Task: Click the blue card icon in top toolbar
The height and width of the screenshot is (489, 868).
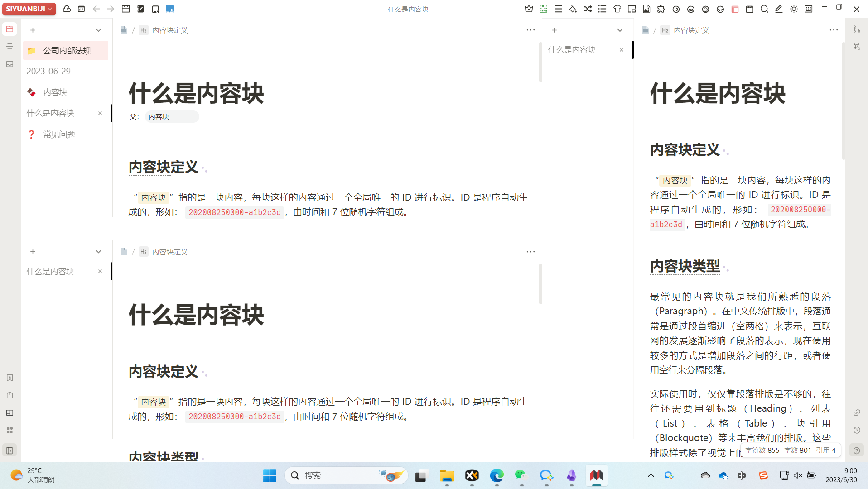Action: pyautogui.click(x=170, y=9)
